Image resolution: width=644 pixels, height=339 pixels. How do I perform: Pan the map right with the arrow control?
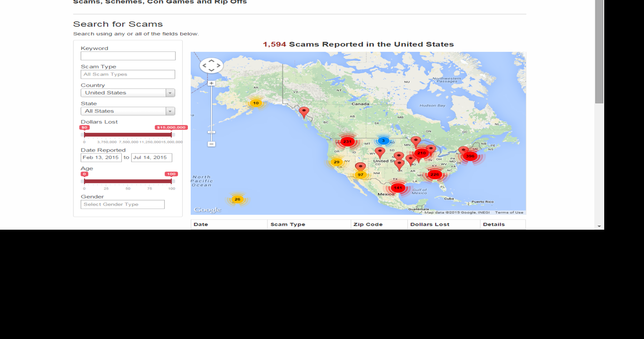click(218, 66)
